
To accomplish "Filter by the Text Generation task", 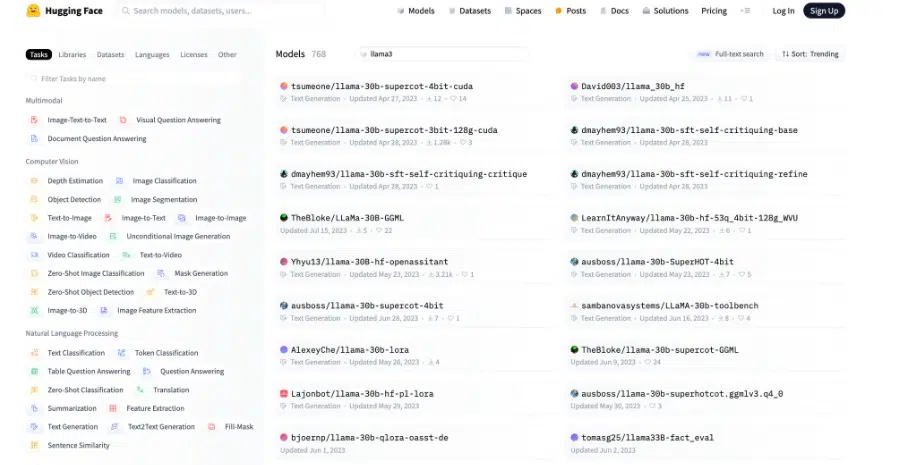I will pyautogui.click(x=64, y=427).
